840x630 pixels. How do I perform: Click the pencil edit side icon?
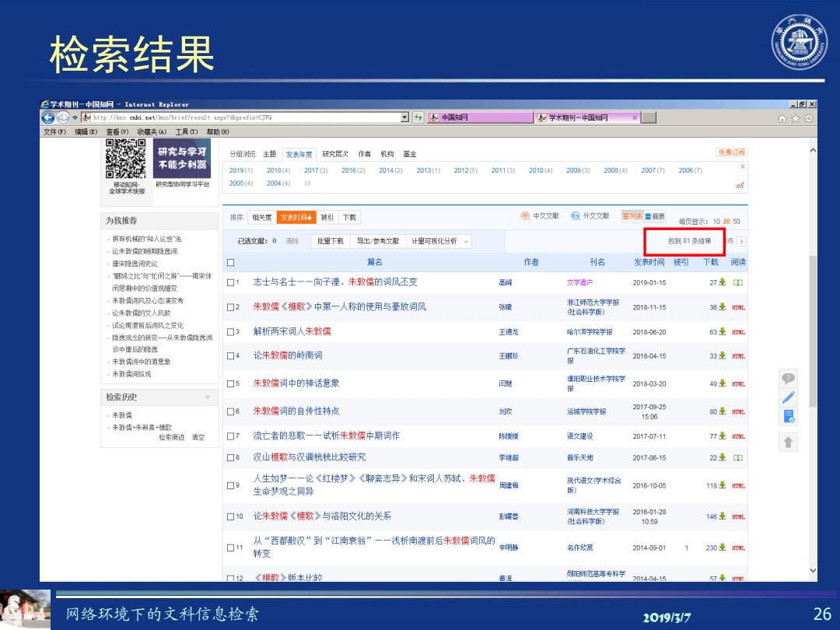[x=788, y=397]
